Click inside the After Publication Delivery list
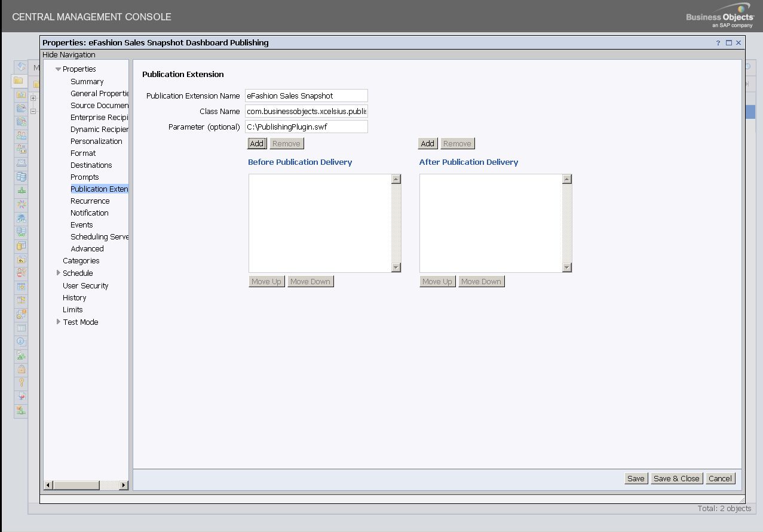This screenshot has width=763, height=532. [491, 223]
